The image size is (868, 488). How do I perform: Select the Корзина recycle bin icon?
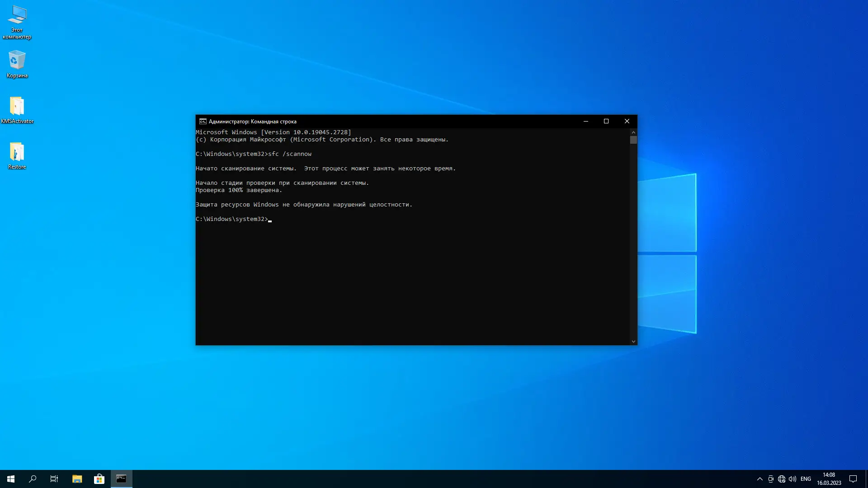[x=17, y=60]
